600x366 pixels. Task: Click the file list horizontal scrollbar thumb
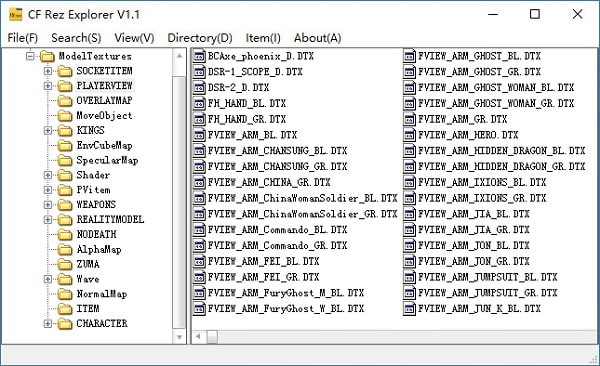(212, 337)
